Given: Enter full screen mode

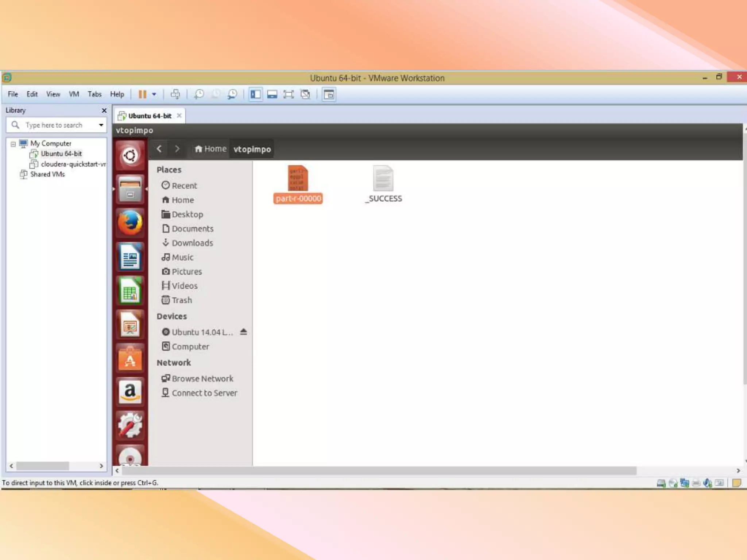Looking at the screenshot, I should (289, 94).
